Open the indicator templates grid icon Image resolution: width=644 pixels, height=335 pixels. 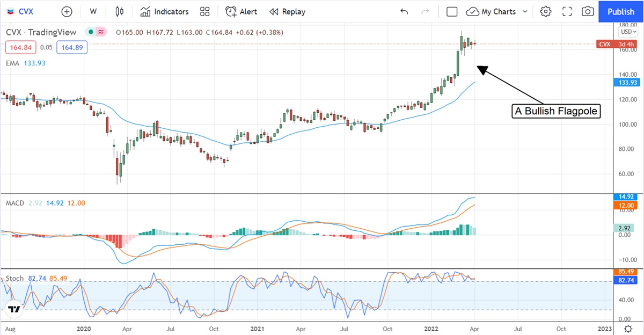204,11
